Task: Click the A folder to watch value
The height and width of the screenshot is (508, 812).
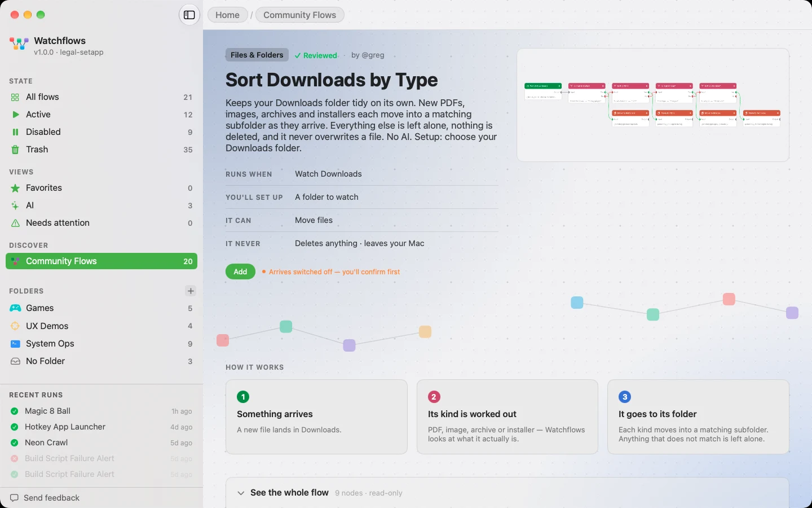Action: click(x=326, y=197)
